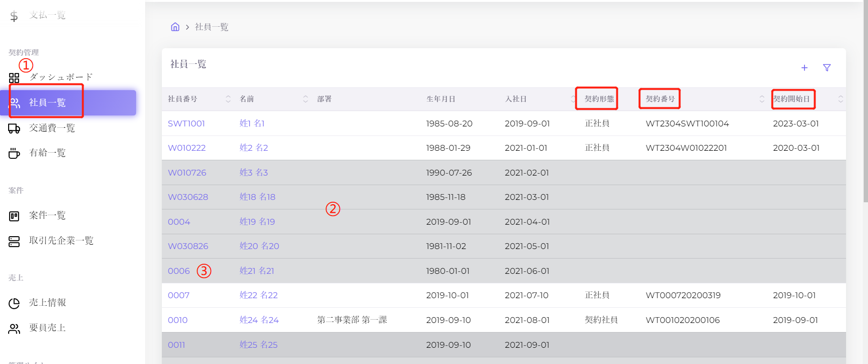Select 支払一覧 at sidebar top
Screen dimensions: 868x364
pyautogui.click(x=47, y=15)
